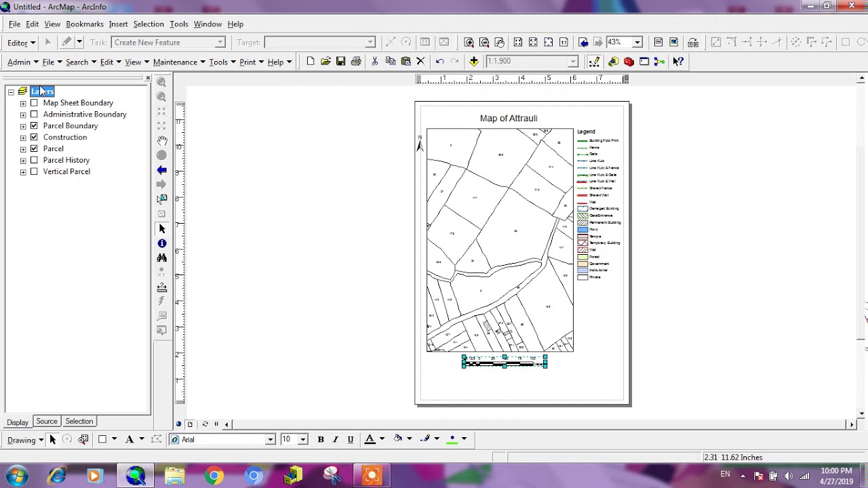The image size is (868, 488).
Task: Click the Cut scissors icon
Action: pos(375,61)
